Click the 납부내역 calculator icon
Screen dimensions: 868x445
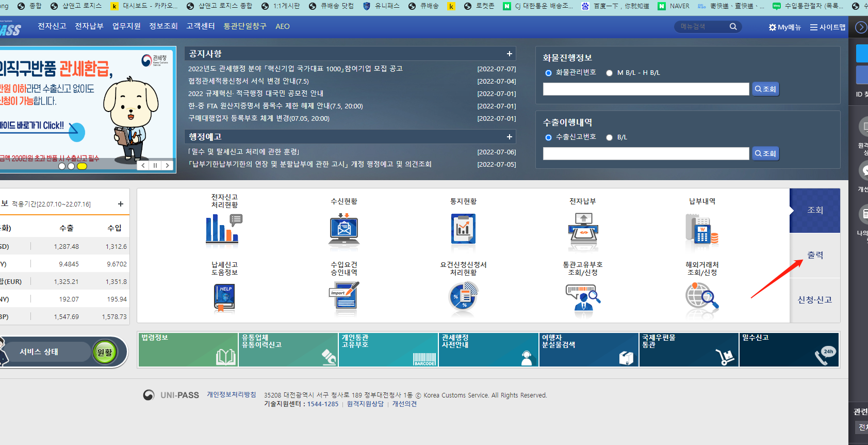[x=702, y=231]
